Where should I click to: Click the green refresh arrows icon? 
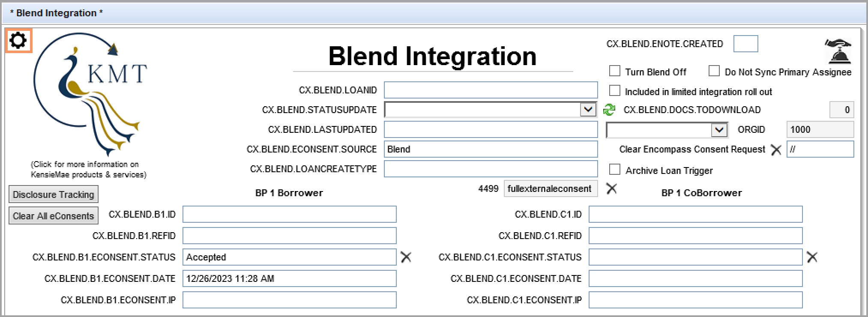click(609, 110)
